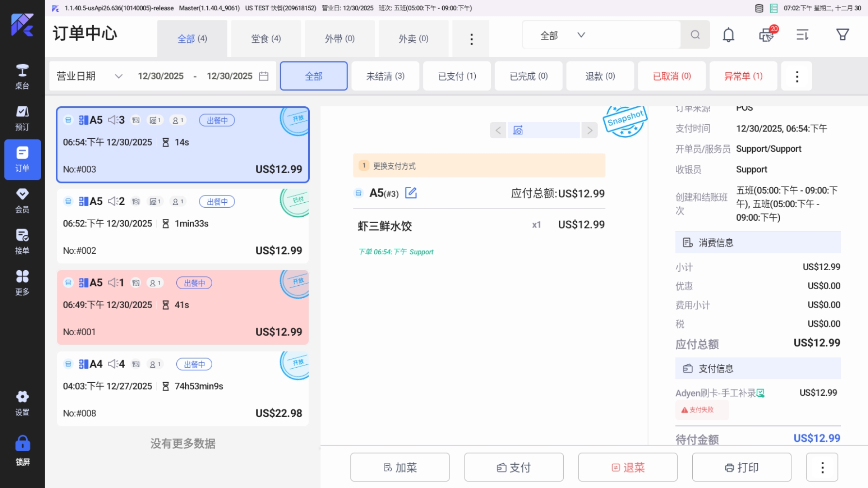868x488 pixels.
Task: Open the filter funnel icon
Action: click(842, 35)
